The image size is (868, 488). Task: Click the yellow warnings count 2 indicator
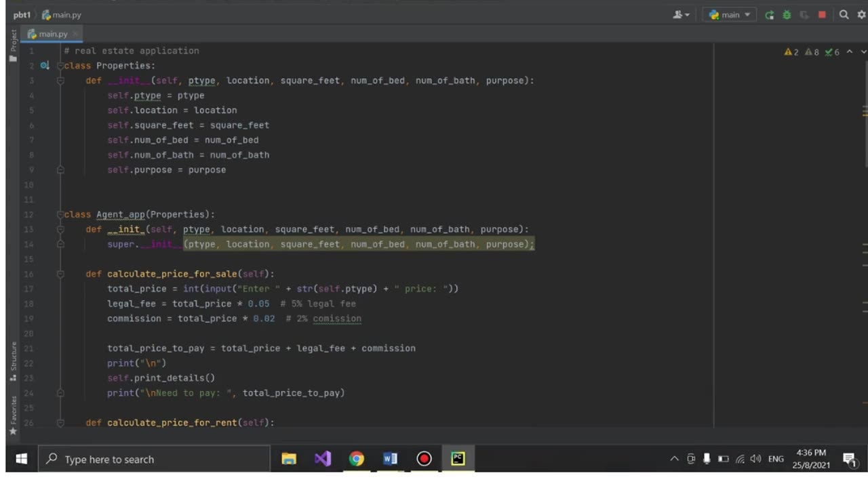(x=791, y=52)
